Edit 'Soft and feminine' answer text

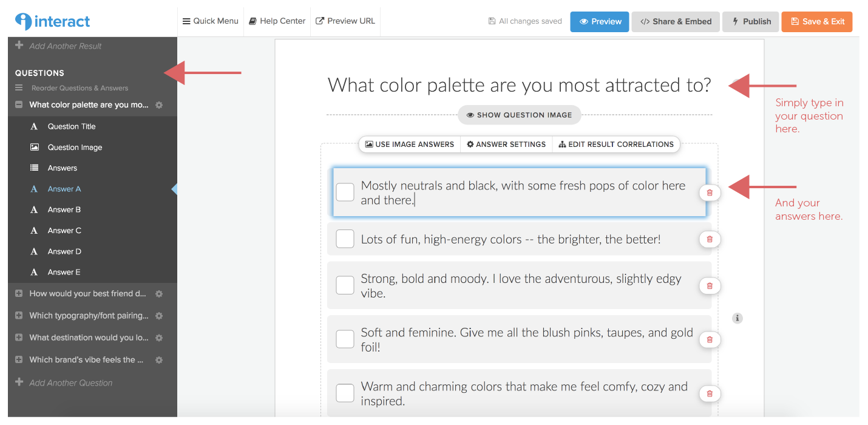(x=526, y=339)
